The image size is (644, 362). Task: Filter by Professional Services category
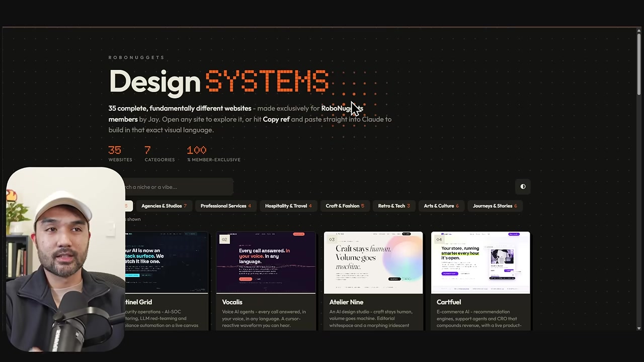coord(225,206)
